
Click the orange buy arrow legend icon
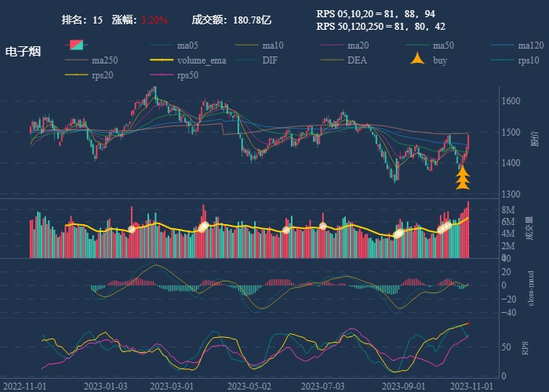coord(418,60)
